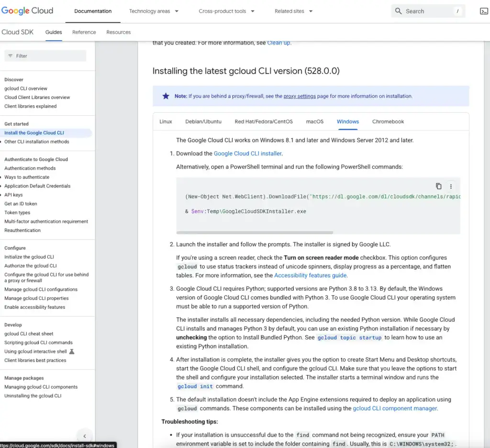Image resolution: width=490 pixels, height=448 pixels.
Task: Open the Documentation top tab
Action: pos(93,11)
